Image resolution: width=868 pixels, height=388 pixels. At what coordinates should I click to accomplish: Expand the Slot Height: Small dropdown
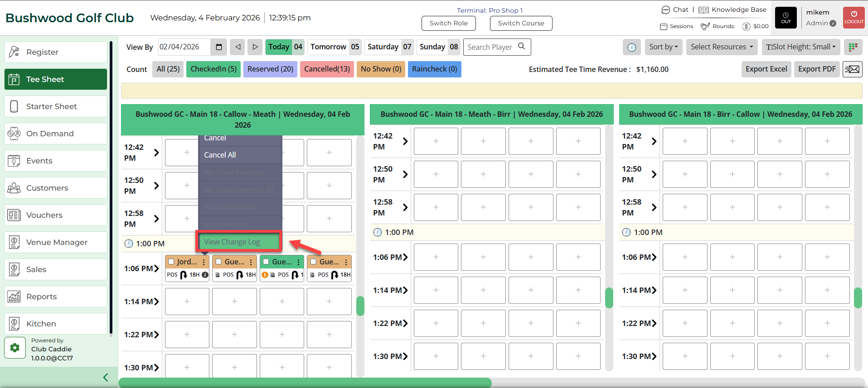pyautogui.click(x=801, y=47)
